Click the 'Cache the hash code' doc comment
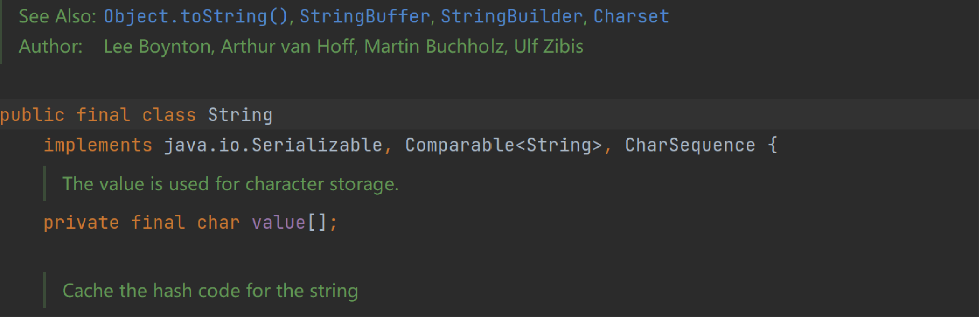 [x=210, y=291]
